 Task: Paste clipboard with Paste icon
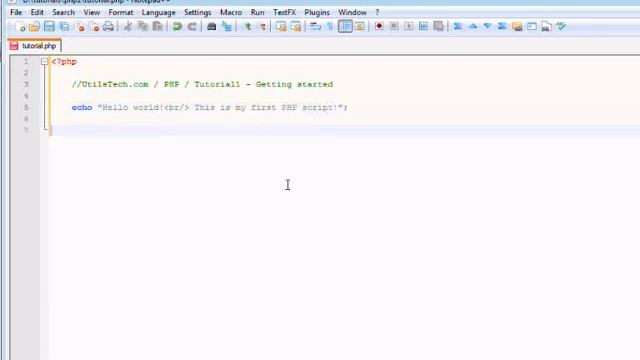coord(157,27)
